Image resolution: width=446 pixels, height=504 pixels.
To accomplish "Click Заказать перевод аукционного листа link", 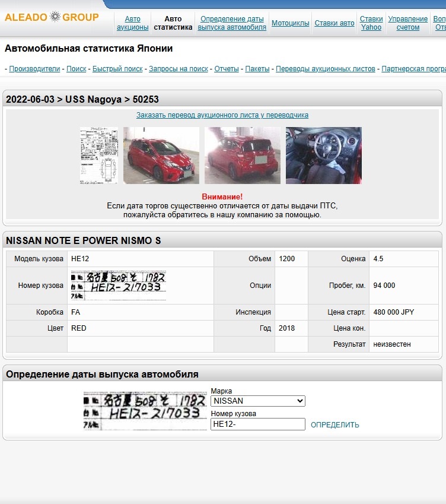I will pos(222,115).
